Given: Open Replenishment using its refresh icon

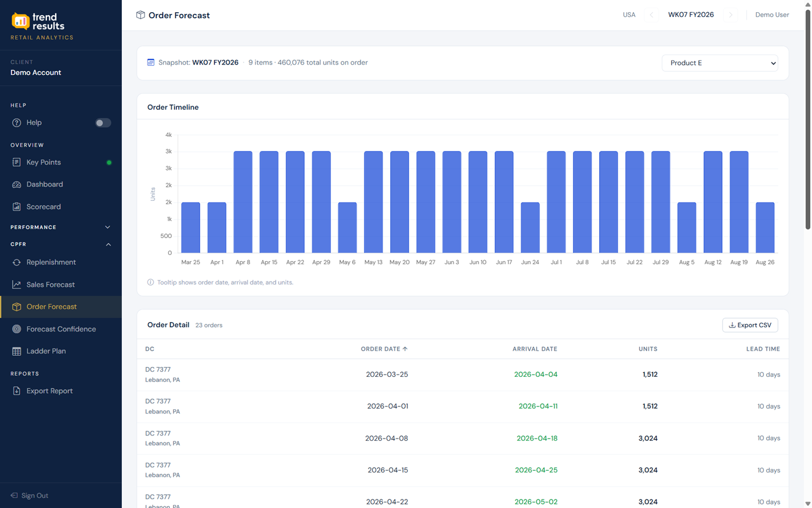Looking at the screenshot, I should (16, 262).
